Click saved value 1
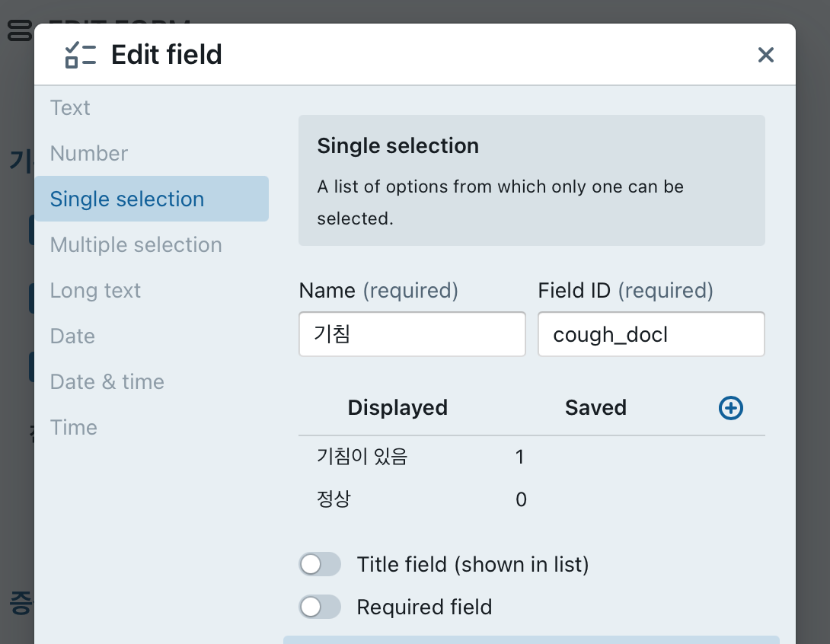This screenshot has width=830, height=644. (520, 457)
